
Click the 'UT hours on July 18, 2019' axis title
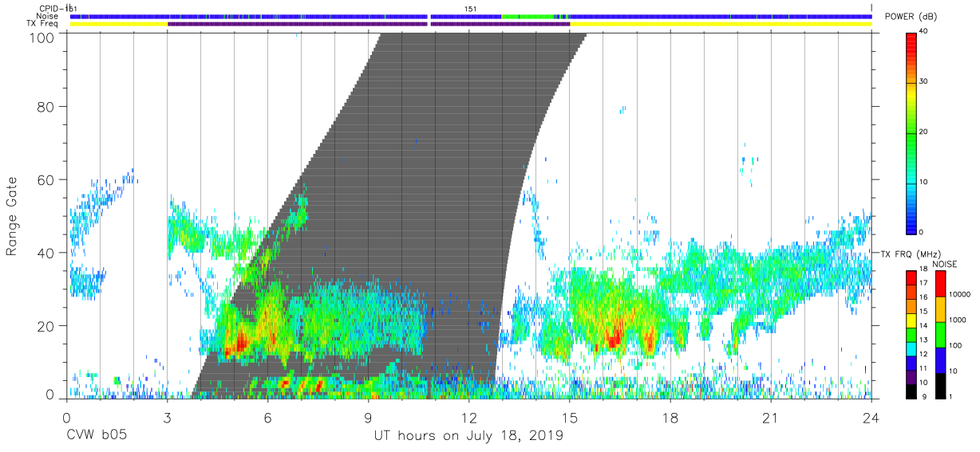coord(468,436)
